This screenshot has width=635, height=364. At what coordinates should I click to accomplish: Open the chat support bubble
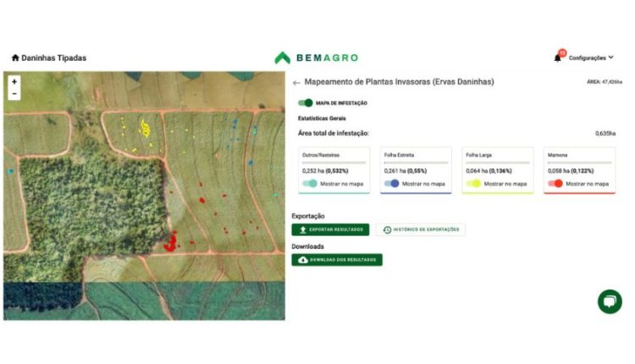coord(610,301)
